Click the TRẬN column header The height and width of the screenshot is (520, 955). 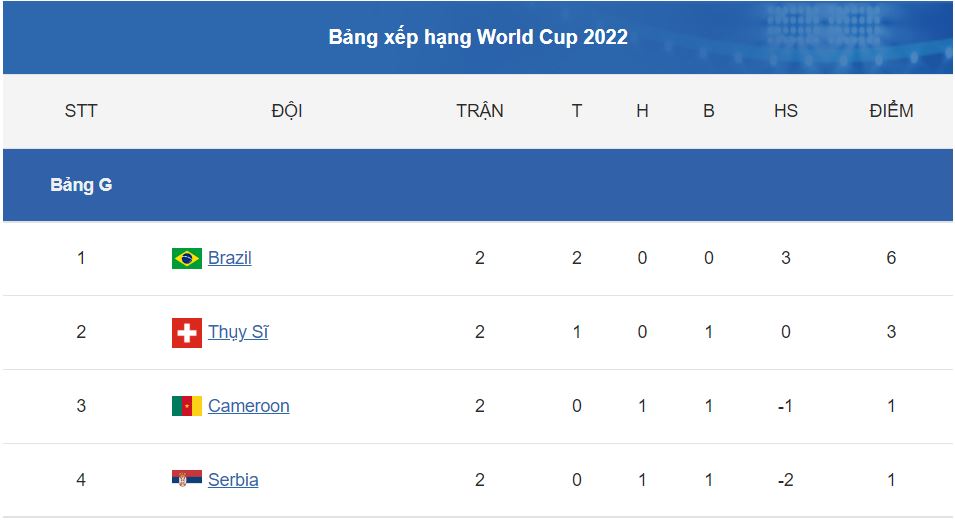coord(480,111)
